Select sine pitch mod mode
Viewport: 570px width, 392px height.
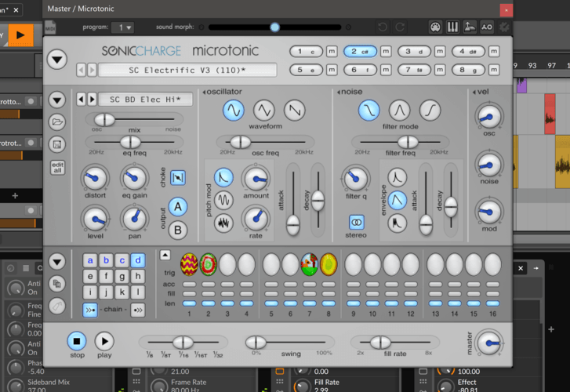223,200
